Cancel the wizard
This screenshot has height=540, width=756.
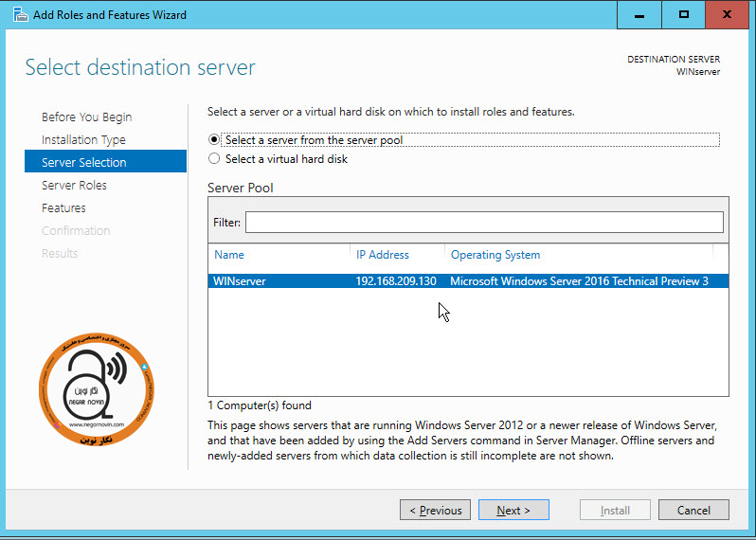click(693, 510)
